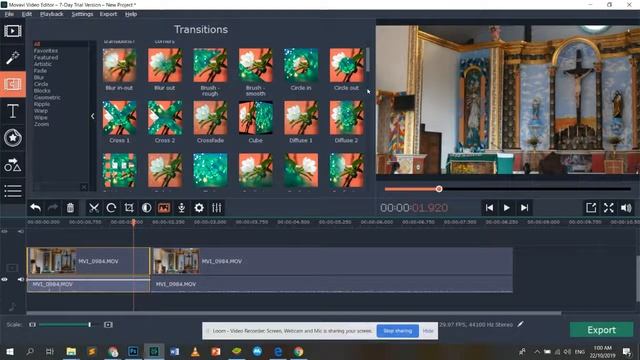Select the Crossfade transition thumbnail

[x=210, y=118]
